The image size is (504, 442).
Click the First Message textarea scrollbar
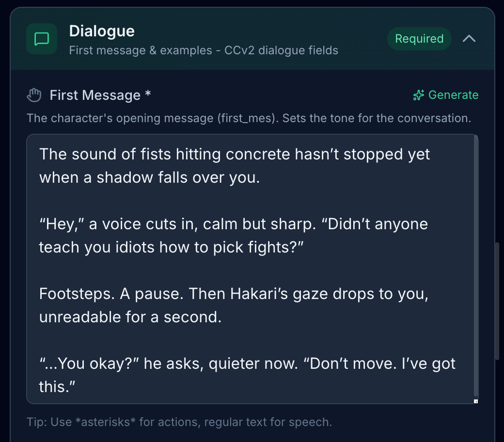pyautogui.click(x=476, y=267)
